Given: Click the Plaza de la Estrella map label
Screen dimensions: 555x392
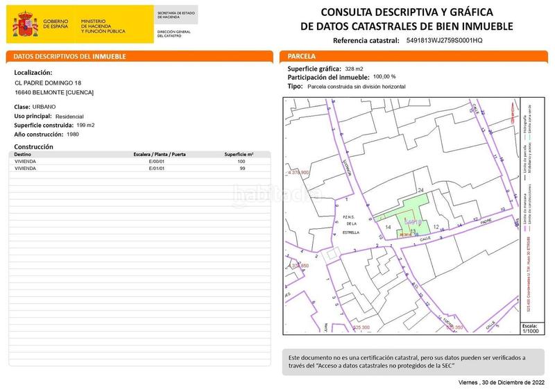Looking at the screenshot, I should (351, 225).
